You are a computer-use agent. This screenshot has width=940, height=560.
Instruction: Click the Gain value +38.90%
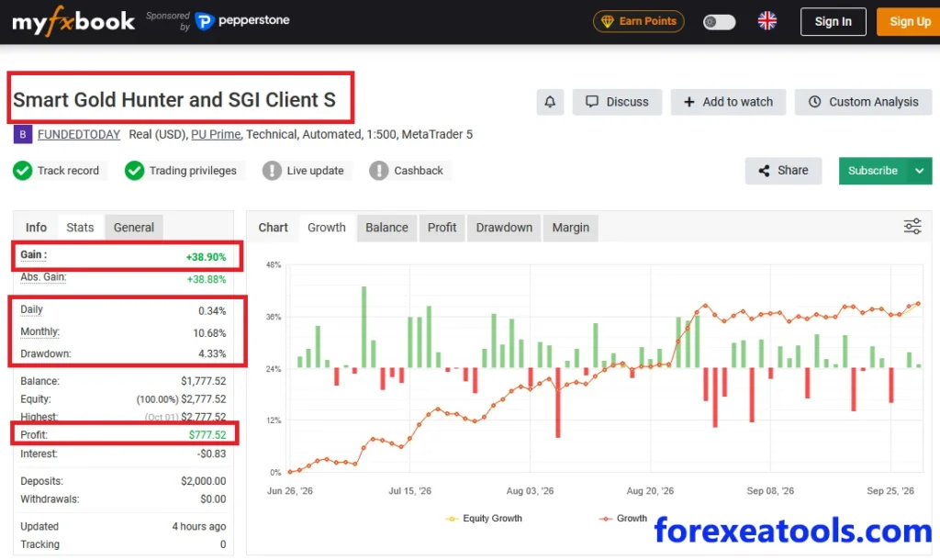click(x=206, y=257)
